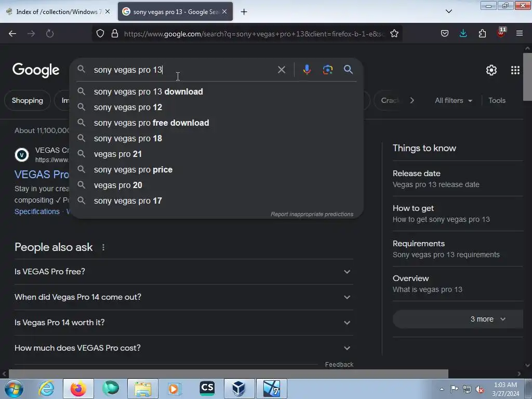Search by image with Google Lens icon
Screen dimensions: 532x399
327,70
